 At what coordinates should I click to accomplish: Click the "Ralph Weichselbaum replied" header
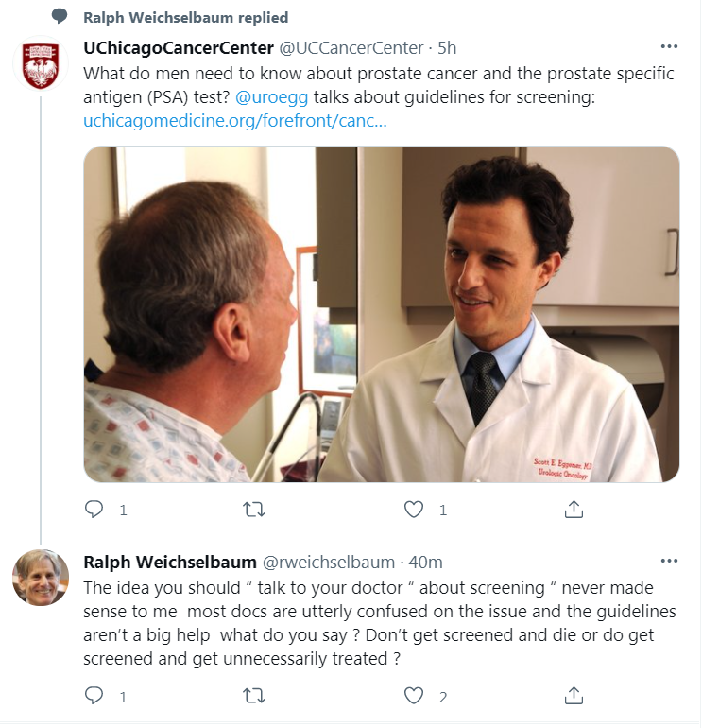click(x=185, y=17)
